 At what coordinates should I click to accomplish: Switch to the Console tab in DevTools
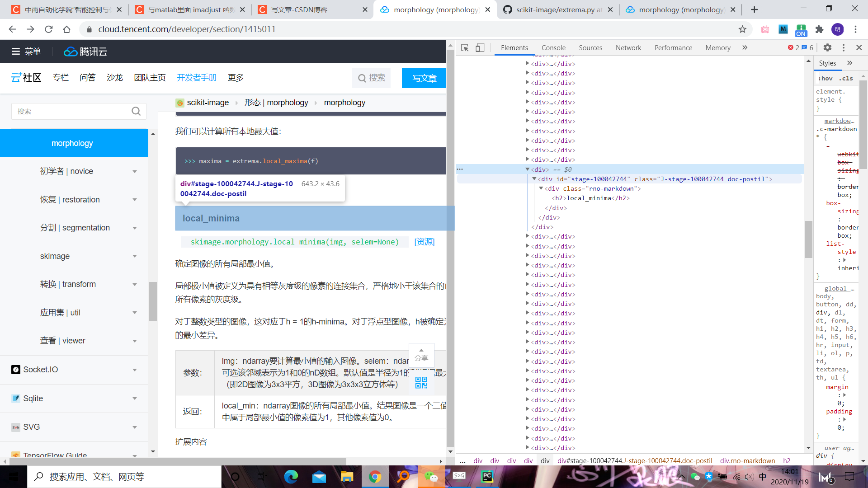point(553,48)
